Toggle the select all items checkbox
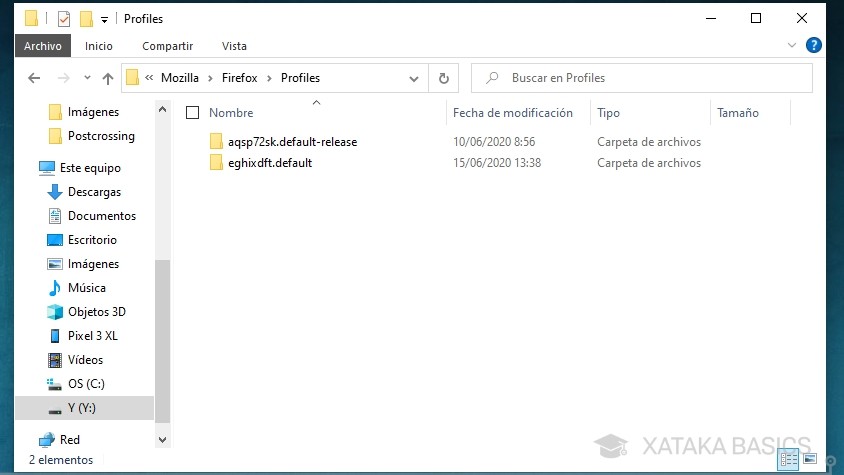 coord(192,113)
